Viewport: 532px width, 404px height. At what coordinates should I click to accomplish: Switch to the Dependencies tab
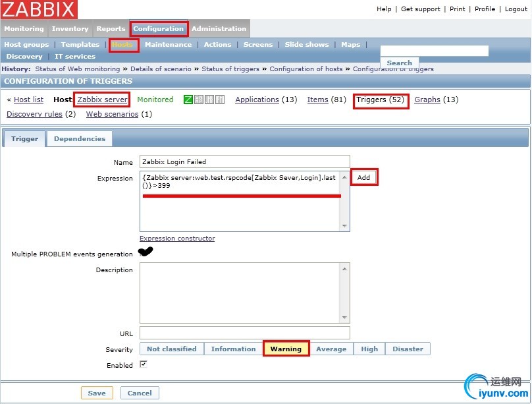point(80,139)
